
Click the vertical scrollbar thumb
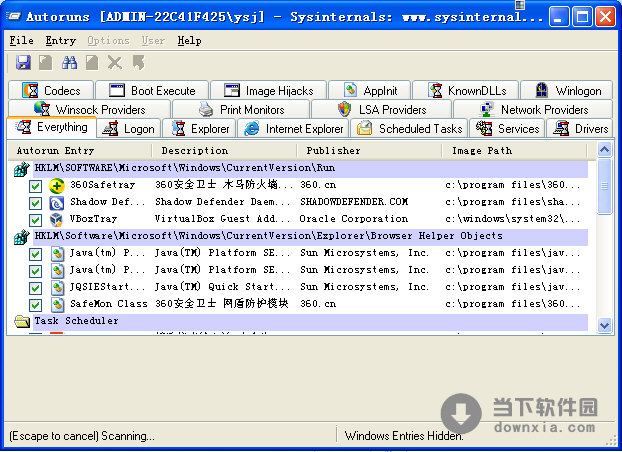(x=605, y=186)
